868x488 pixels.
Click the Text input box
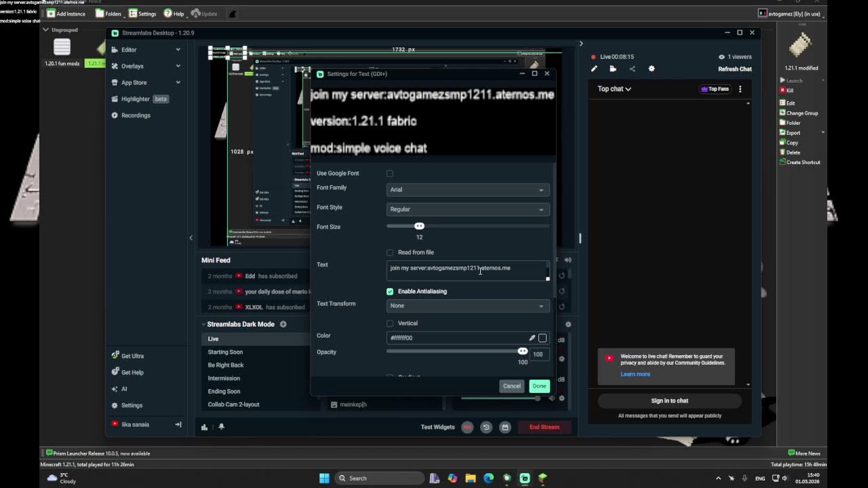[468, 271]
